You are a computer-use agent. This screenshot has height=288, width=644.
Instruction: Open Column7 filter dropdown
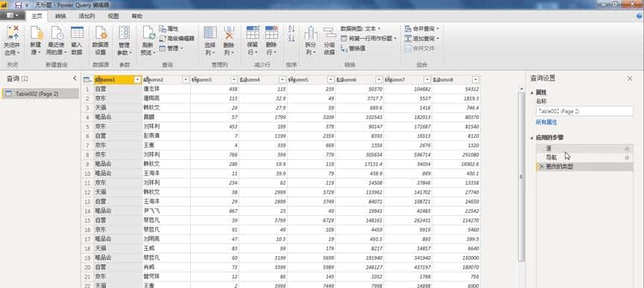(x=427, y=80)
